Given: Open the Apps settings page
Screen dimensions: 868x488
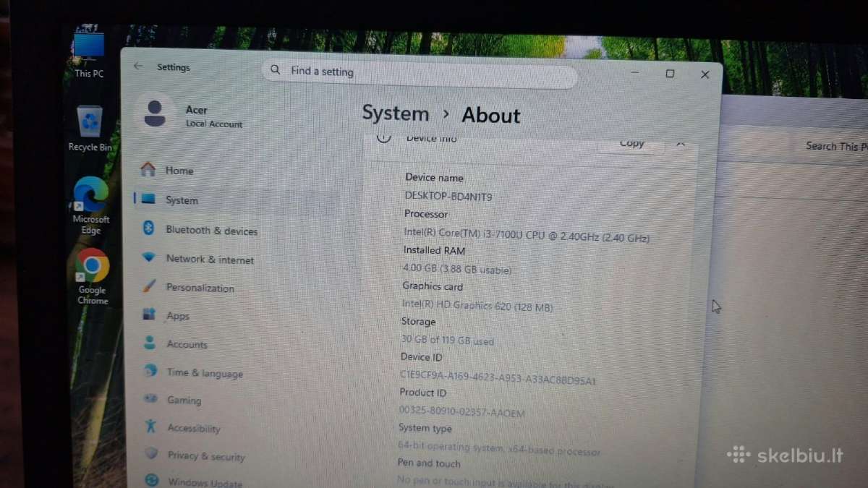Looking at the screenshot, I should click(x=178, y=316).
